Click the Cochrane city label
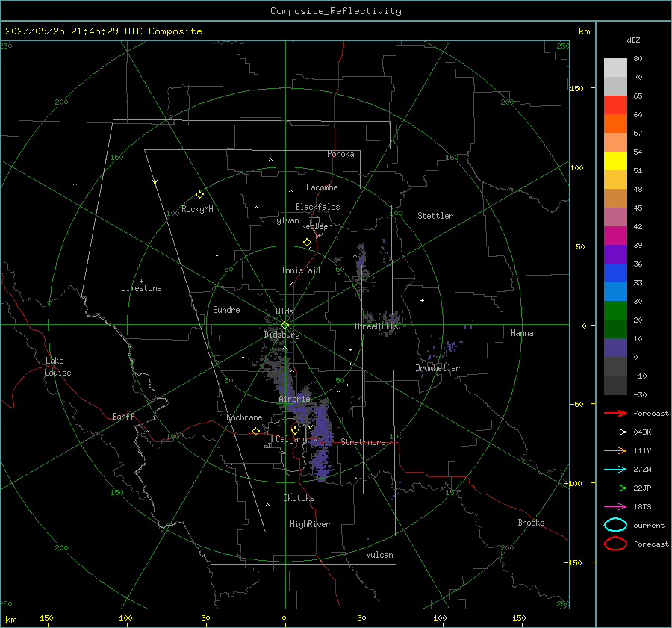 coord(244,417)
